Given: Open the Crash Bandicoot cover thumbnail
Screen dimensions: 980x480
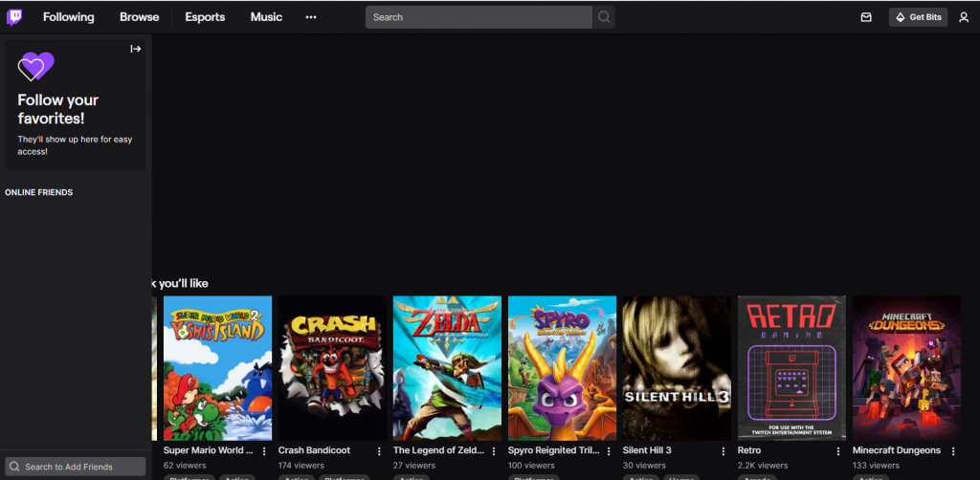Looking at the screenshot, I should [x=332, y=368].
